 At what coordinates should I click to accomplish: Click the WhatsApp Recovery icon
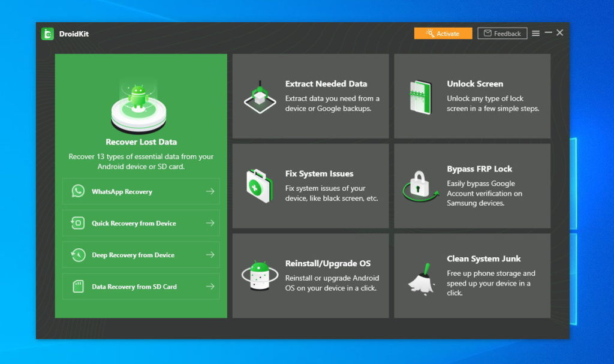tap(78, 191)
